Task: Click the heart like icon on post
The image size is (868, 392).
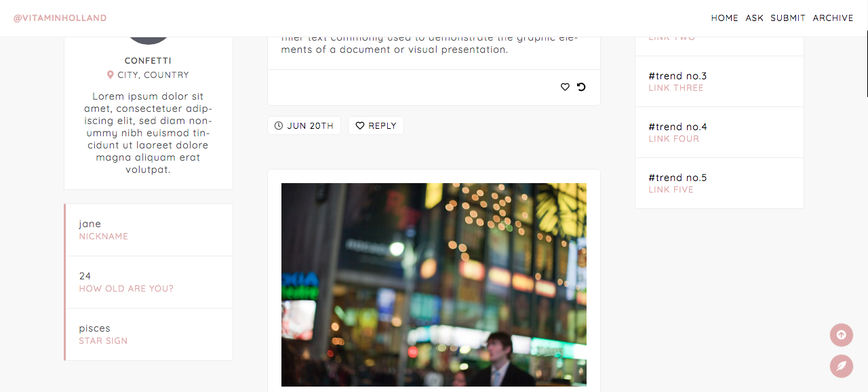Action: tap(565, 87)
